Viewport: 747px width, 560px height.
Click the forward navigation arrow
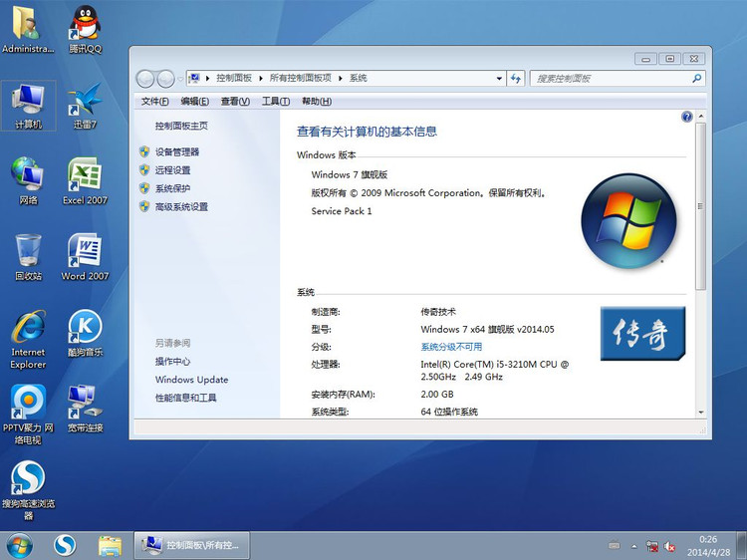pyautogui.click(x=165, y=79)
